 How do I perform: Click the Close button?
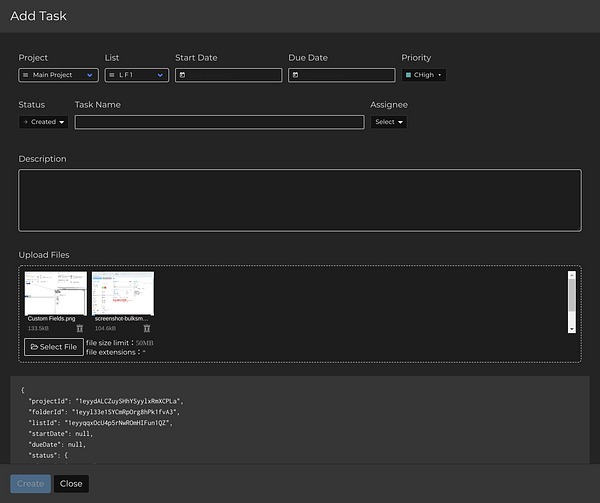(71, 484)
